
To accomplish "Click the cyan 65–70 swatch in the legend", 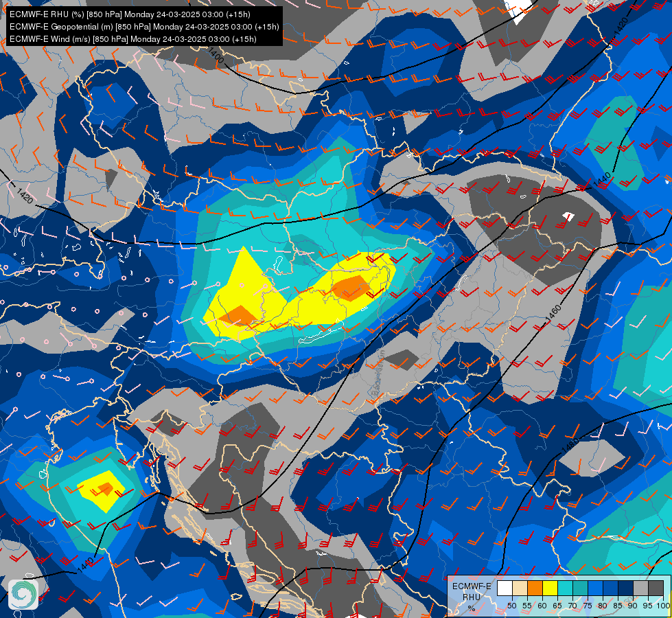I will pos(566,588).
